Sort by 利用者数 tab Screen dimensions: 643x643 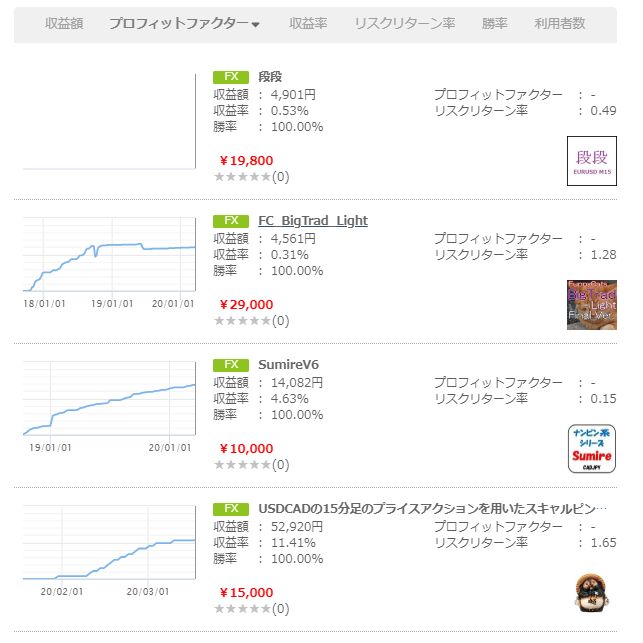[x=560, y=23]
